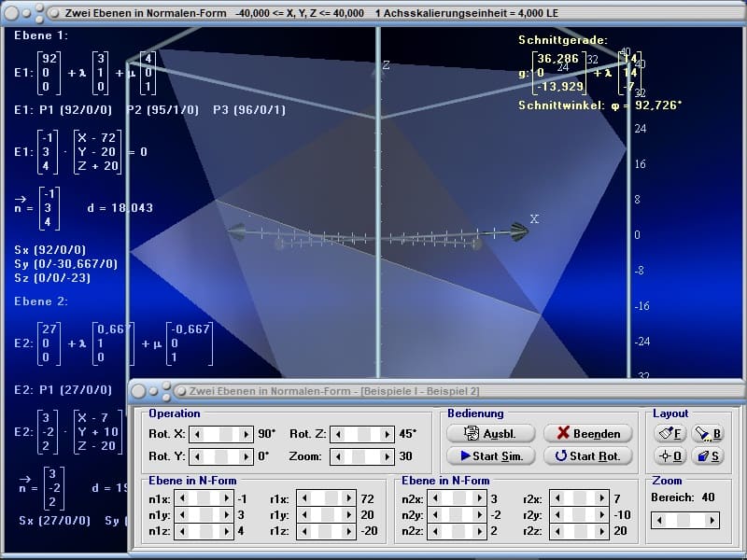Click the d = 18,043 value
Image resolution: width=747 pixels, height=560 pixels.
pyautogui.click(x=120, y=207)
